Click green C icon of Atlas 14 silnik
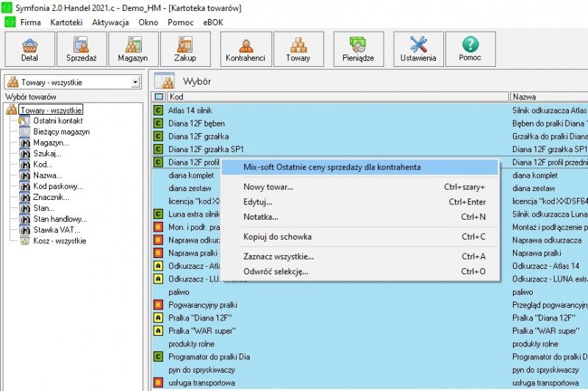The width and height of the screenshot is (588, 391). (158, 110)
